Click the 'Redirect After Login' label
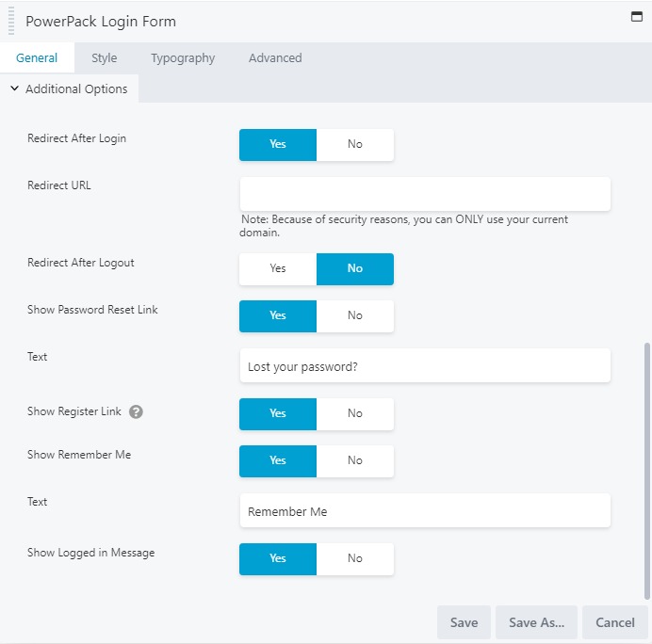Viewport: 652px width, 644px height. point(76,138)
